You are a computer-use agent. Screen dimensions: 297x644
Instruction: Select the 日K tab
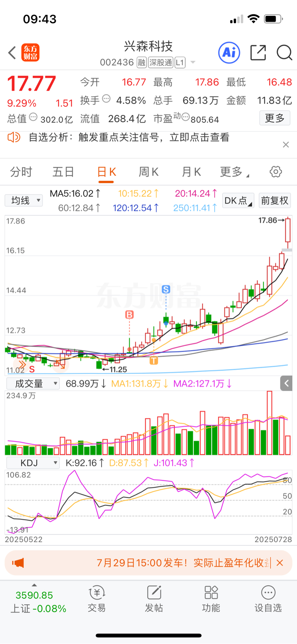pos(106,172)
